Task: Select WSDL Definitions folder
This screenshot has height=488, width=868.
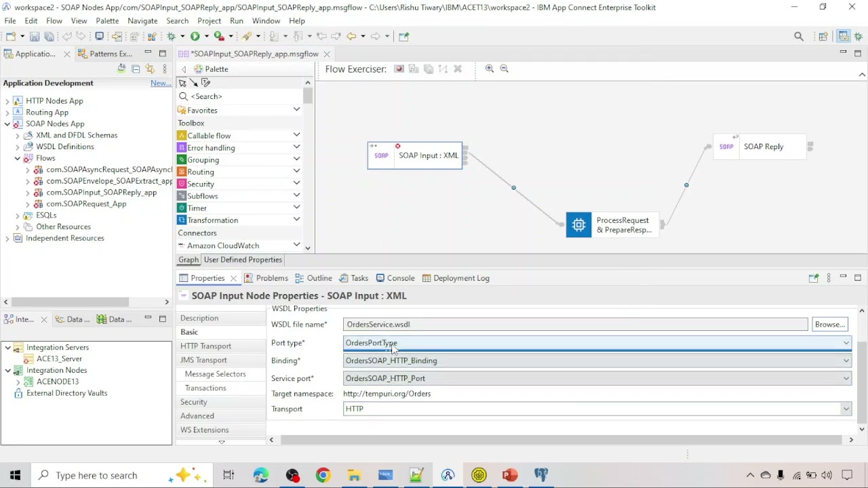Action: (65, 146)
